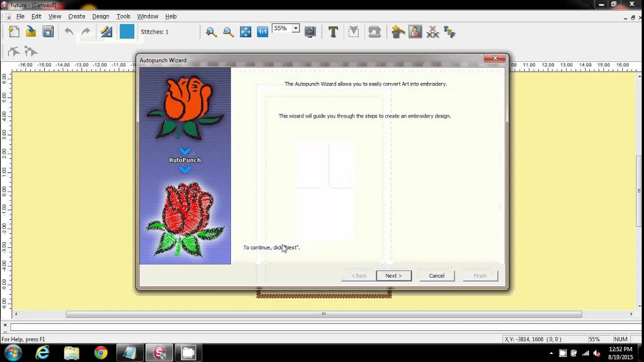Click the grayed-out Finish button
The width and height of the screenshot is (644, 362).
point(480,276)
